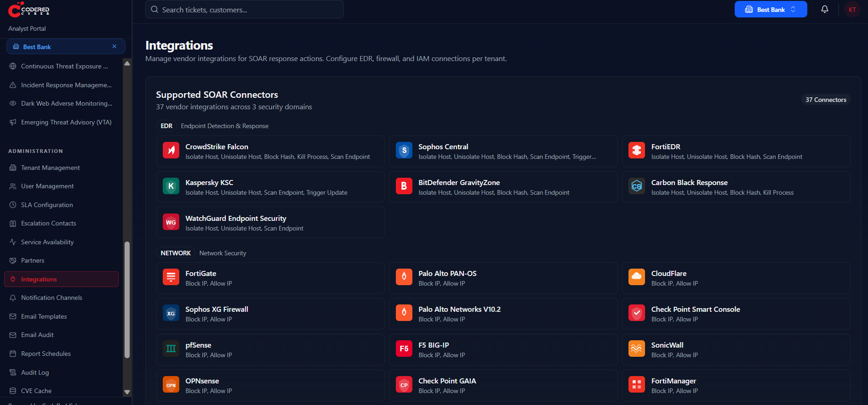
Task: Click the Carbon Black Response icon
Action: tap(637, 186)
